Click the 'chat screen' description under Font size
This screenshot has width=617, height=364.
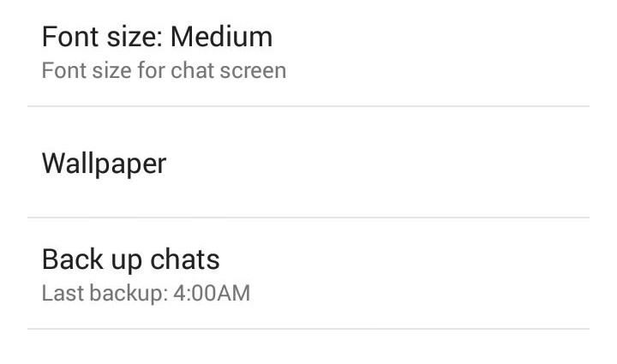[x=228, y=71]
